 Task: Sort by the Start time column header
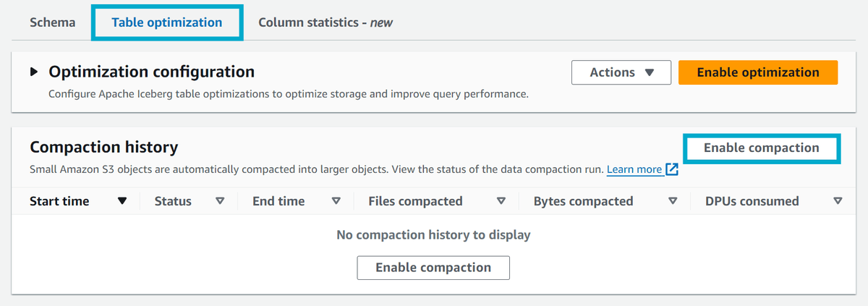coord(59,201)
